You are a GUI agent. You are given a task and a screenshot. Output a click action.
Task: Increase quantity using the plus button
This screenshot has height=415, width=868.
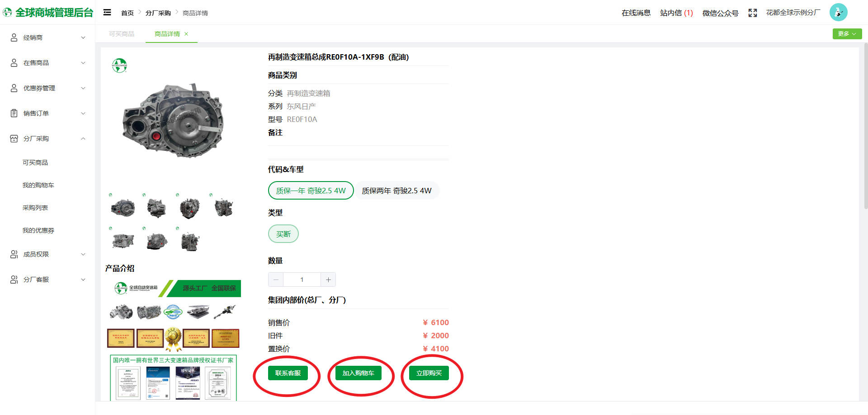[x=328, y=280]
